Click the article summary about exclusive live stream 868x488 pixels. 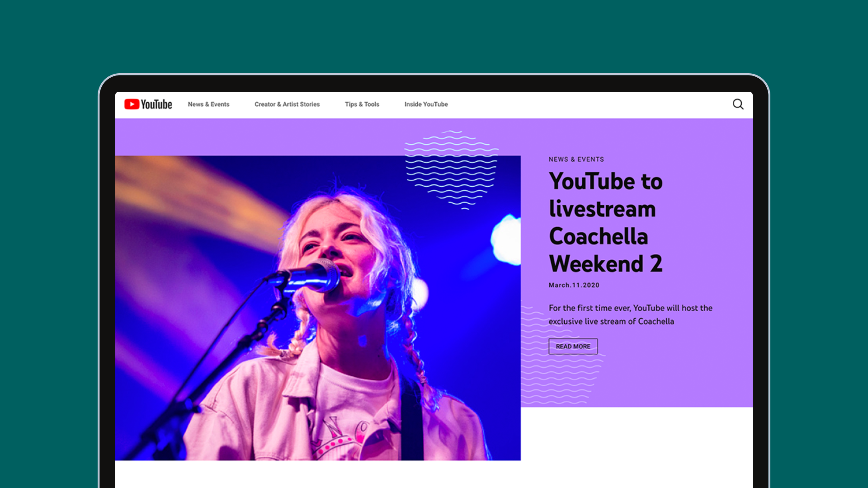(630, 314)
